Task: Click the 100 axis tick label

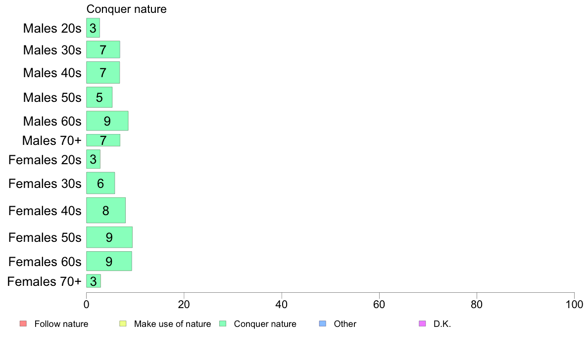Action: click(574, 304)
